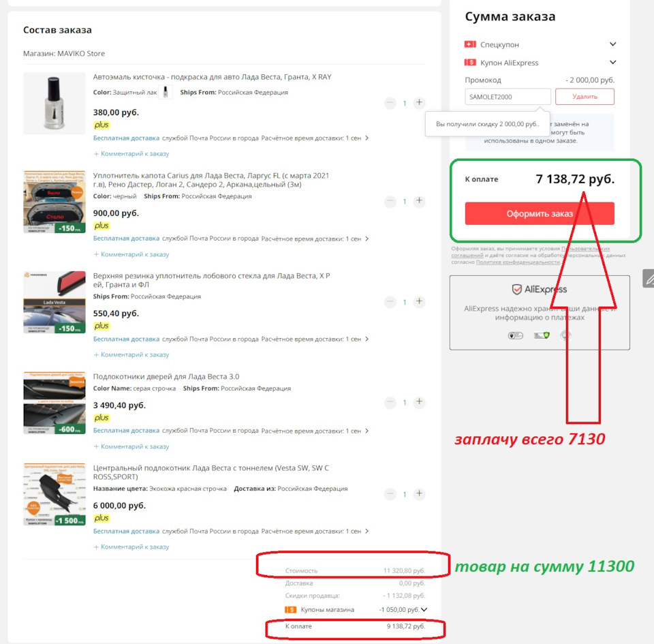Open the nail-polish bottle product thumbnail
Viewport: 654px width, 644px height.
tap(54, 103)
